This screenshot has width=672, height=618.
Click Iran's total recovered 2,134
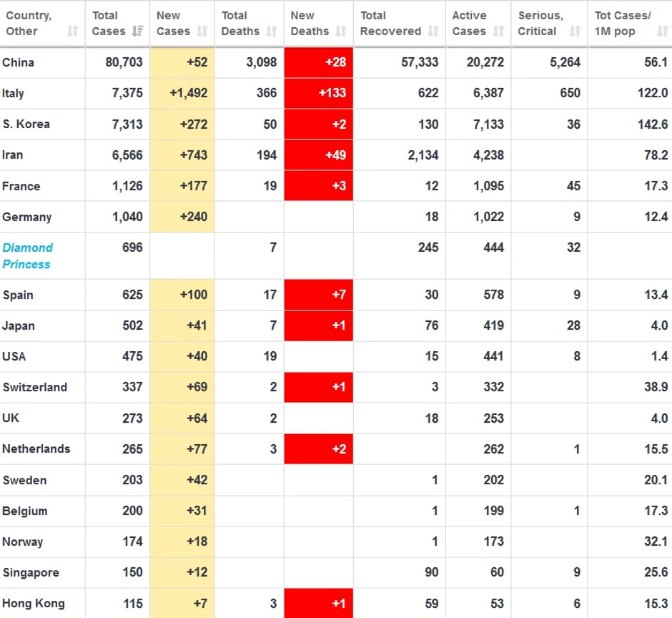coord(423,154)
